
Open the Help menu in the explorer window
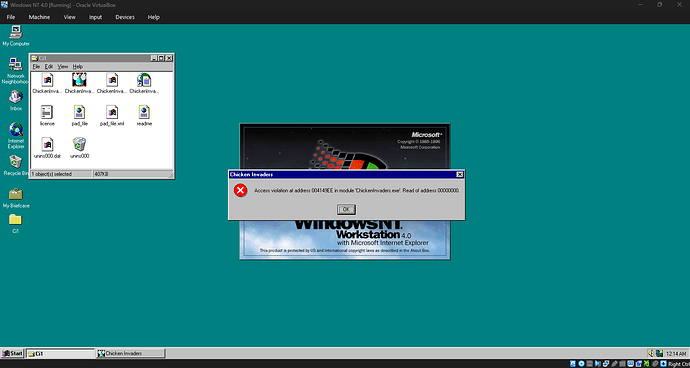click(x=78, y=66)
